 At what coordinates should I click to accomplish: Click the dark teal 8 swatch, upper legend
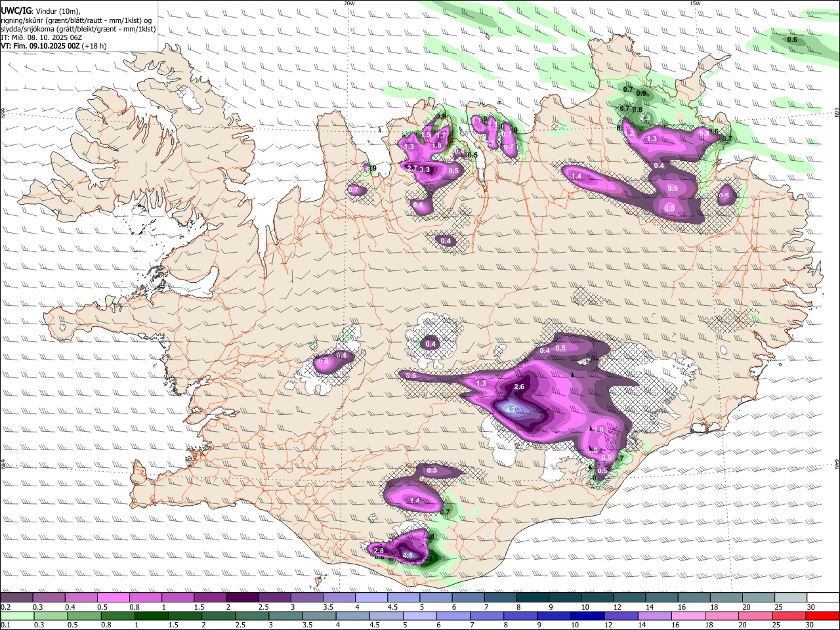[533, 598]
